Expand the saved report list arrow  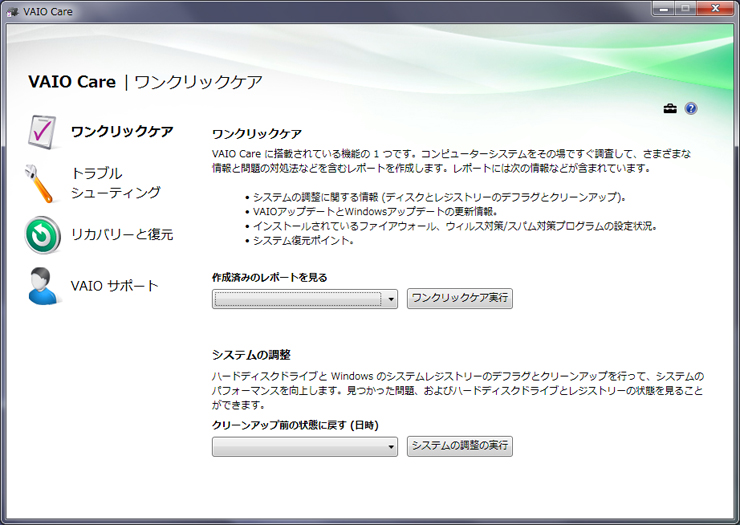(x=391, y=299)
